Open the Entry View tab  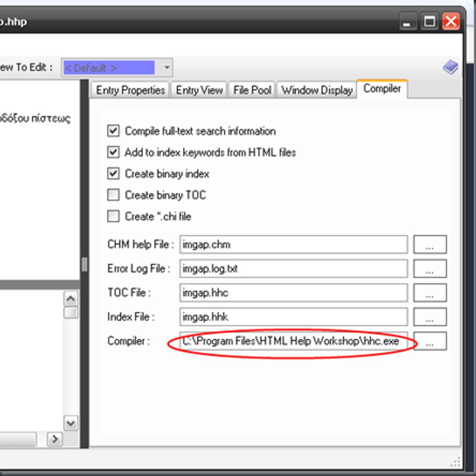click(199, 90)
